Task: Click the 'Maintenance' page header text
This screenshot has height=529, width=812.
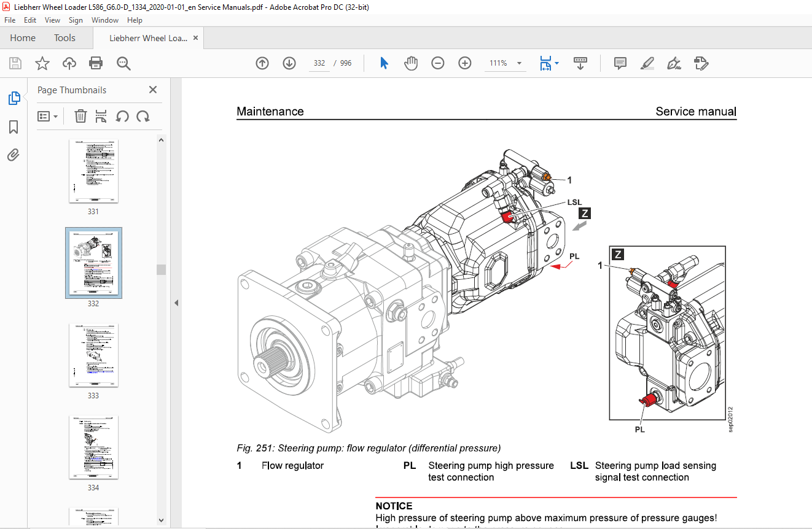Action: click(270, 111)
